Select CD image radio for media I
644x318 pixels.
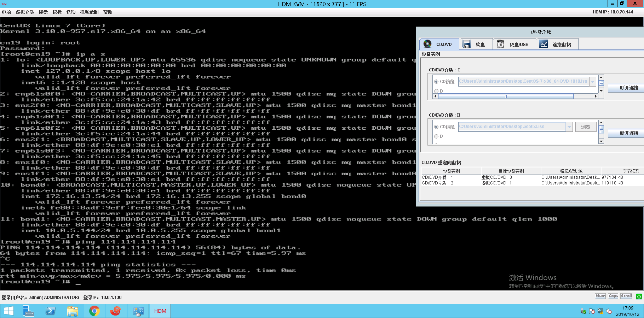(436, 82)
